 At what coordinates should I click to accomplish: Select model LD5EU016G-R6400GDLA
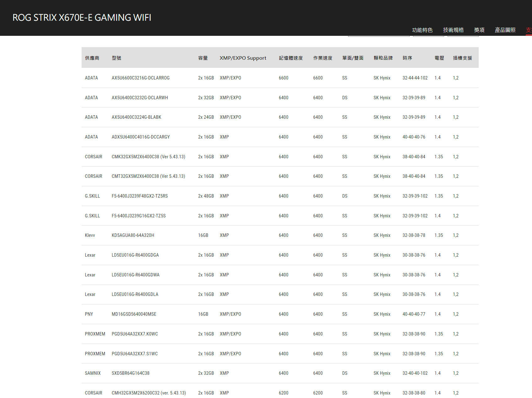tap(135, 294)
